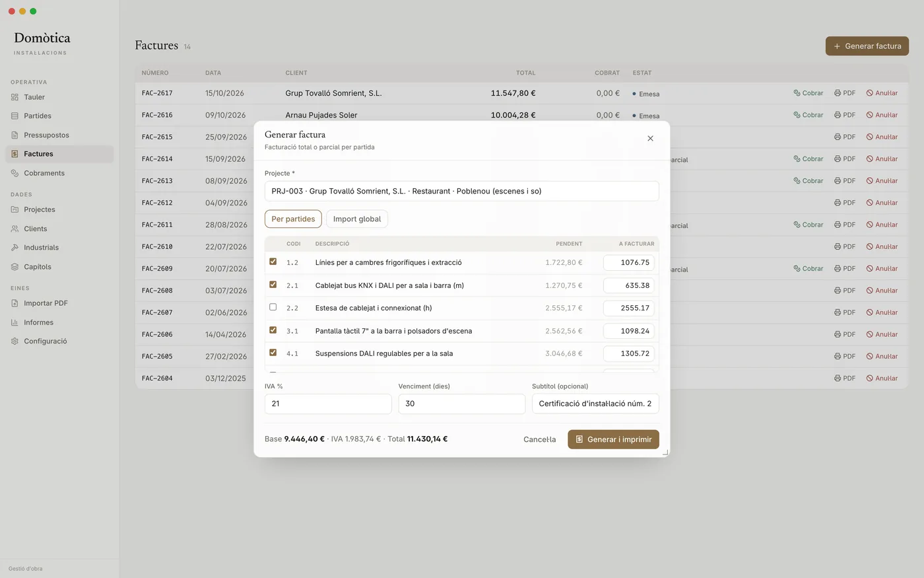924x578 pixels.
Task: Open Factures section in sidebar
Action: coord(59,154)
